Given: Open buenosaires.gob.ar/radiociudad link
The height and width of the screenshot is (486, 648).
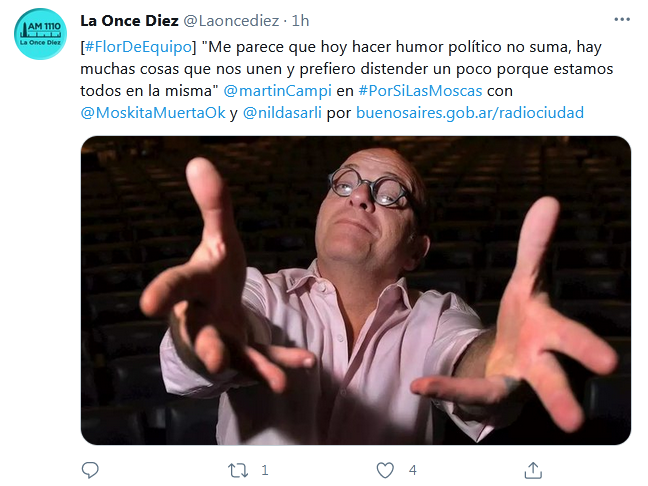Looking at the screenshot, I should point(470,112).
